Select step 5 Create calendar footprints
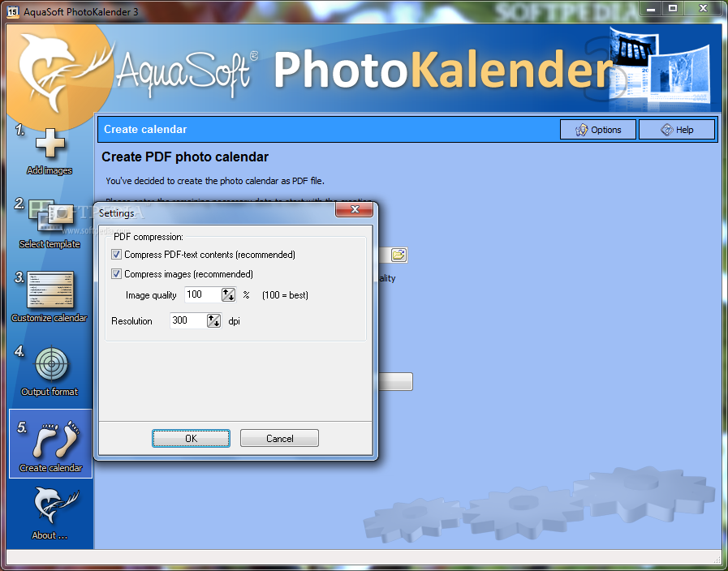This screenshot has width=728, height=571. pos(50,444)
